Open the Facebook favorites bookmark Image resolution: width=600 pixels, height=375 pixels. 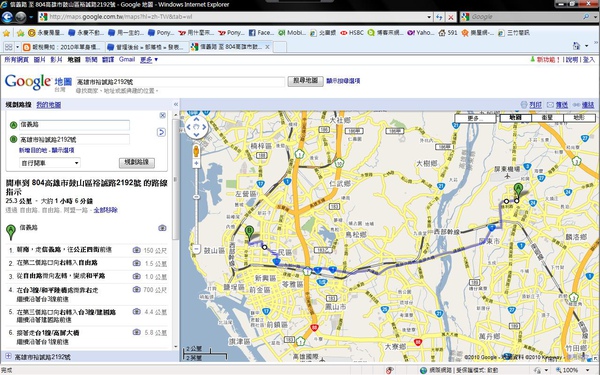point(261,33)
